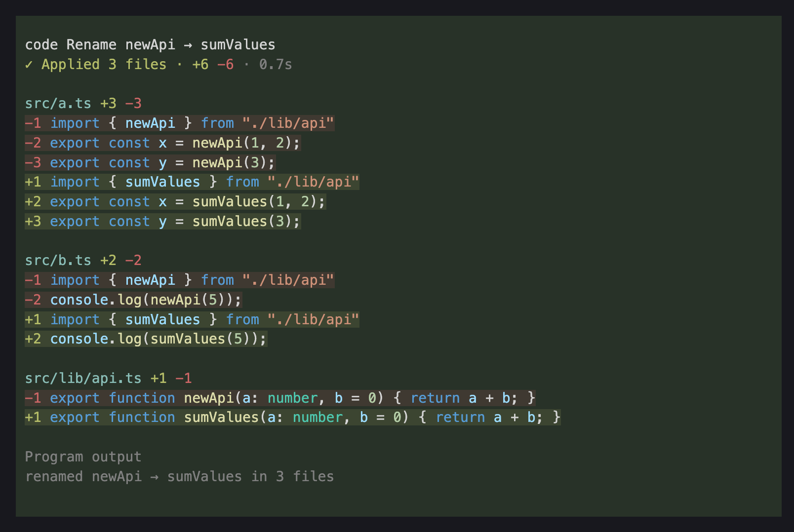
Task: Open the src/a.ts file header
Action: coord(83,103)
